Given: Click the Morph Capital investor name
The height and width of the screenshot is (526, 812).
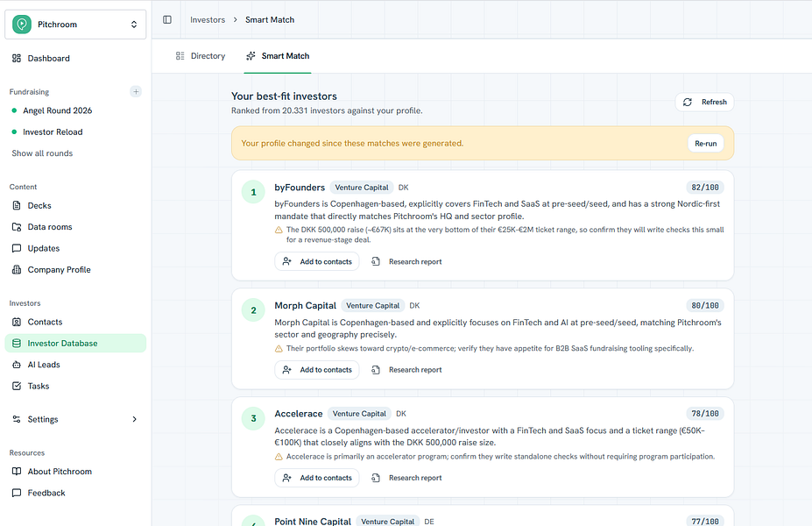Looking at the screenshot, I should coord(306,306).
